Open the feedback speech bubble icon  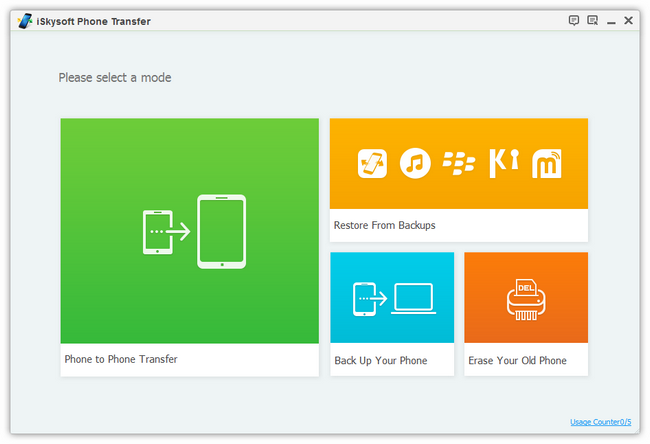(574, 20)
